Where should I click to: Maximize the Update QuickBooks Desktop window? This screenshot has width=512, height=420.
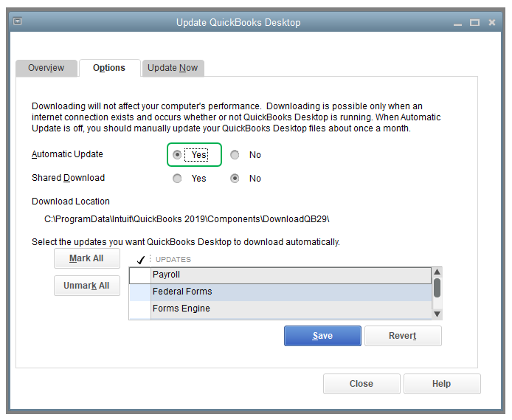coord(474,23)
